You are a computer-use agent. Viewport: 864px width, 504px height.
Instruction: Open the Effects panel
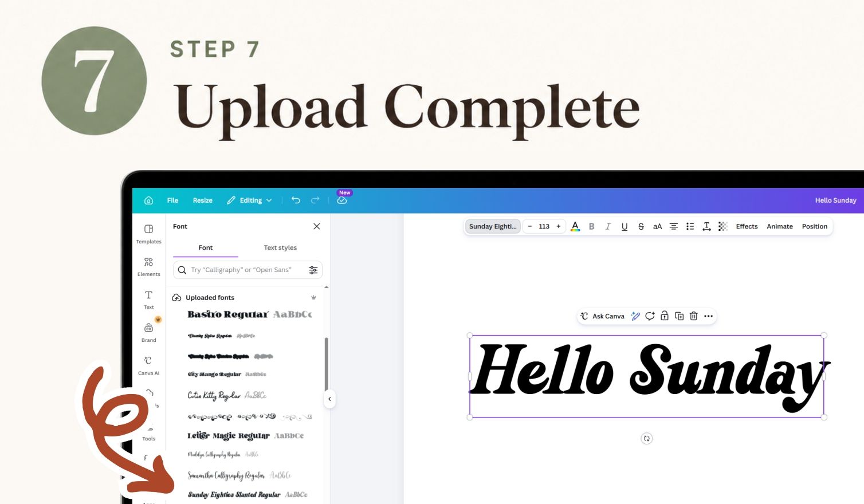click(x=747, y=226)
